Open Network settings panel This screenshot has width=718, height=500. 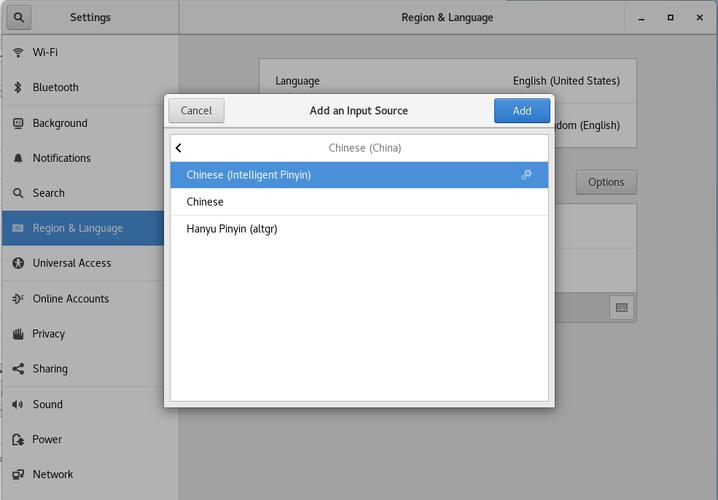(x=90, y=474)
